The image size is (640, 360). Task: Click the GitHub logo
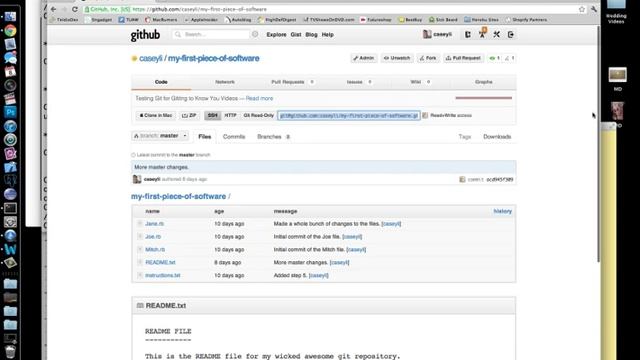point(145,35)
